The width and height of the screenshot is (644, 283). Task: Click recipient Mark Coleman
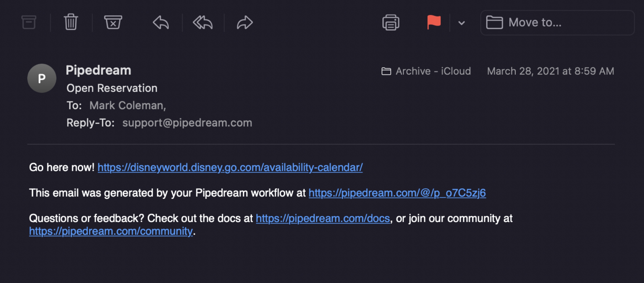coord(127,105)
